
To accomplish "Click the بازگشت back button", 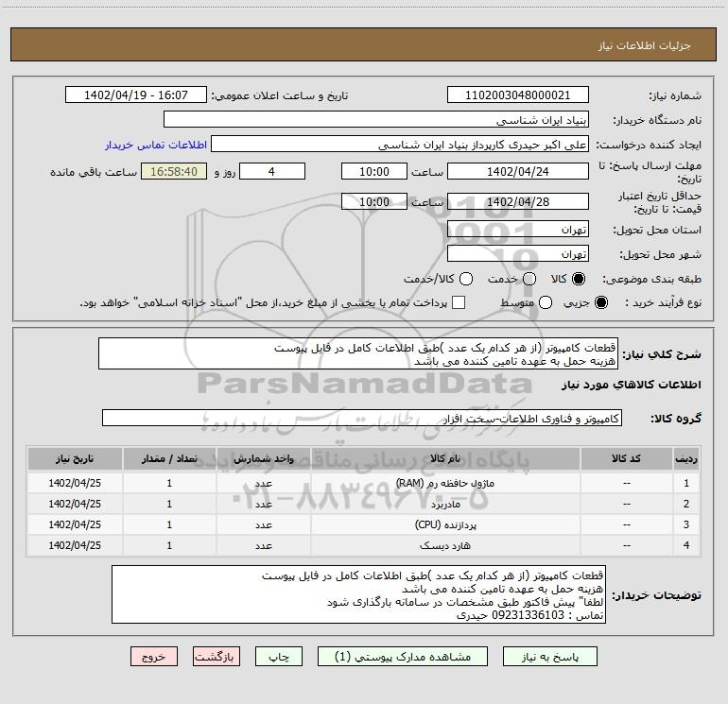I will [x=217, y=657].
